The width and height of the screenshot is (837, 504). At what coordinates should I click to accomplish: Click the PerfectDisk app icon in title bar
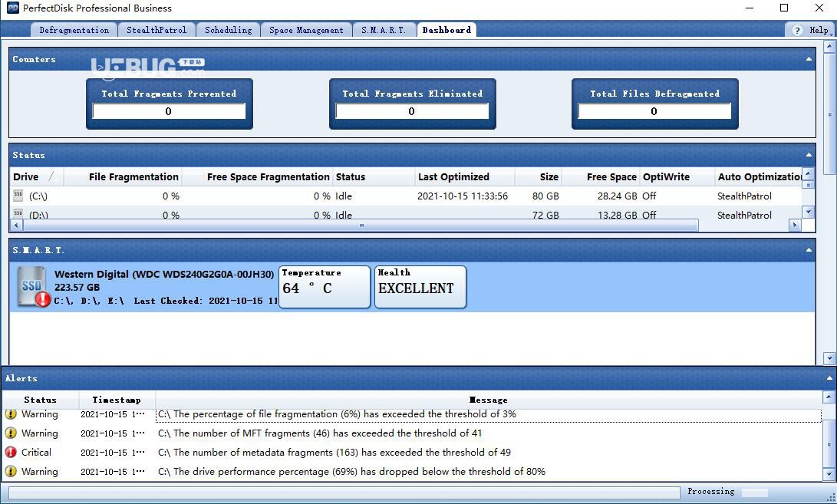[13, 8]
